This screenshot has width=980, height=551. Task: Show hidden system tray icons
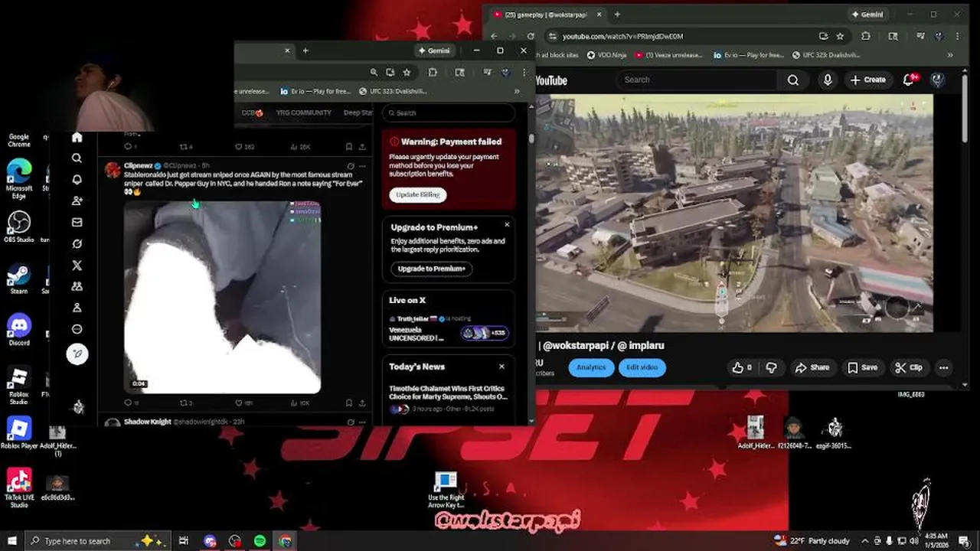pos(864,540)
